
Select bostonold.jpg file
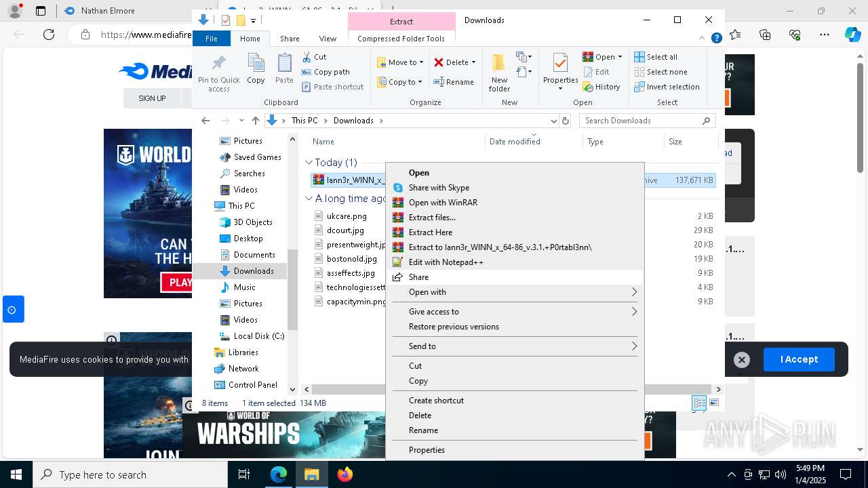click(351, 259)
